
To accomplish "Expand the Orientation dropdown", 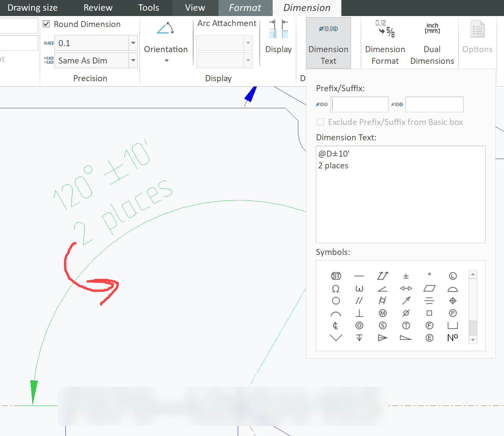I will coord(166,60).
